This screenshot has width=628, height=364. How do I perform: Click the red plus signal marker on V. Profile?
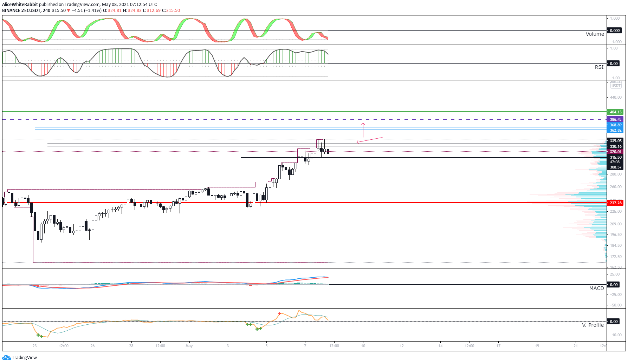pyautogui.click(x=279, y=313)
